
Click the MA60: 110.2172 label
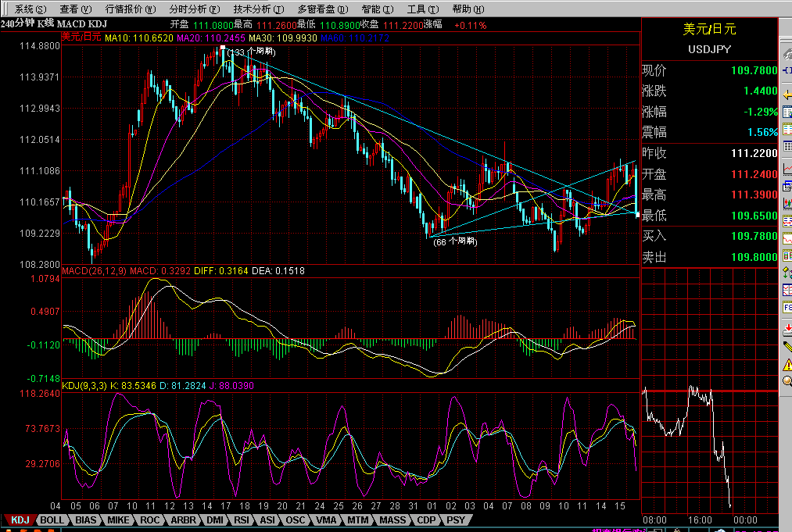point(355,37)
